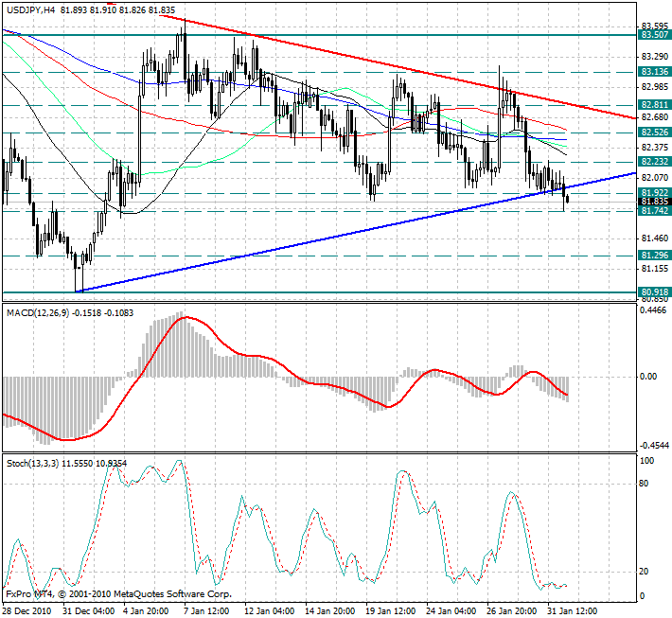This screenshot has height=618, width=672.
Task: Select the 83.136 price level label
Action: tap(655, 72)
